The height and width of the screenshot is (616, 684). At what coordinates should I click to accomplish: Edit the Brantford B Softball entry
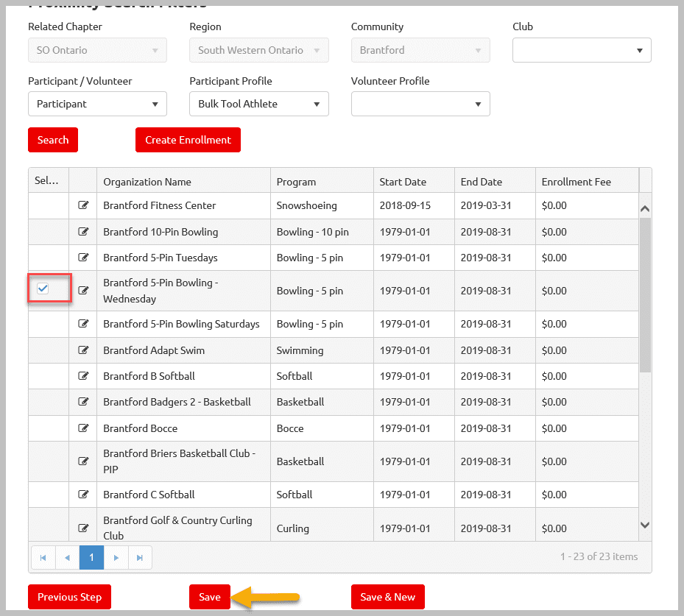point(83,376)
